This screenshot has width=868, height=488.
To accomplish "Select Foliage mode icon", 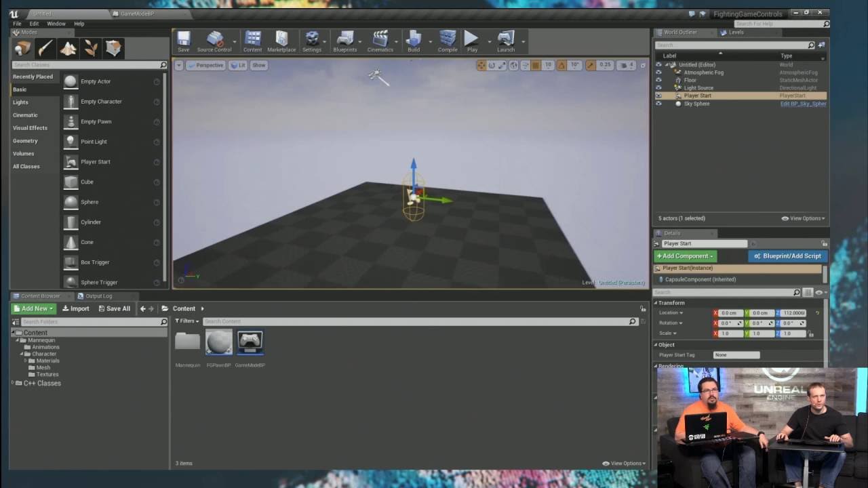I will tap(90, 48).
